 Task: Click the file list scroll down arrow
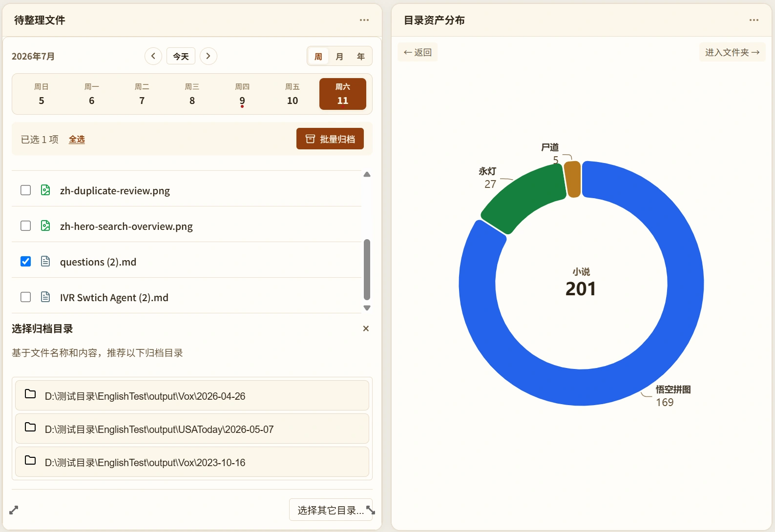367,308
